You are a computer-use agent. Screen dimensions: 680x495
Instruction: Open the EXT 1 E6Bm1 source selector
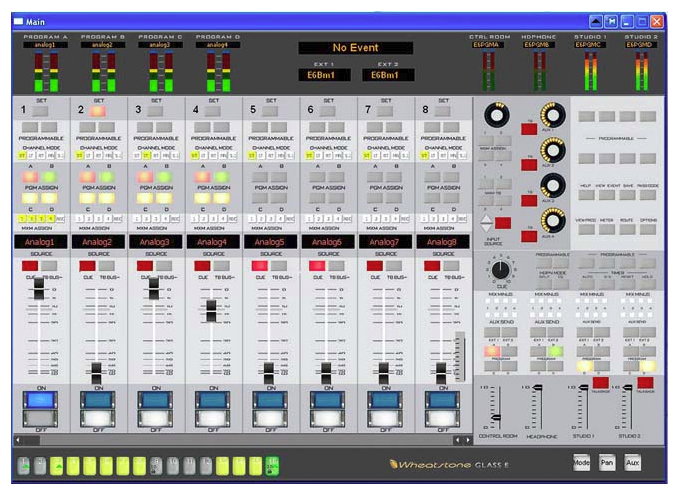click(324, 75)
